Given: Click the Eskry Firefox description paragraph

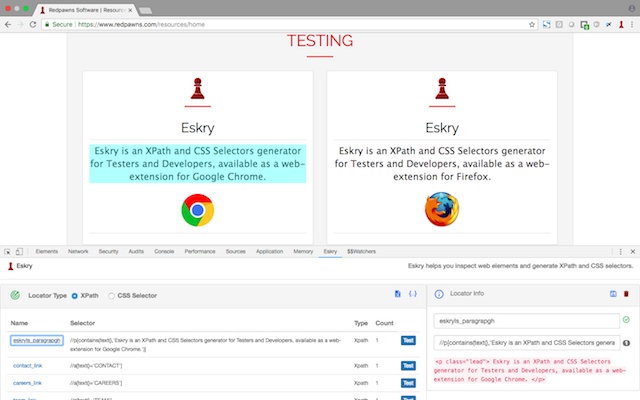Looking at the screenshot, I should click(x=442, y=164).
